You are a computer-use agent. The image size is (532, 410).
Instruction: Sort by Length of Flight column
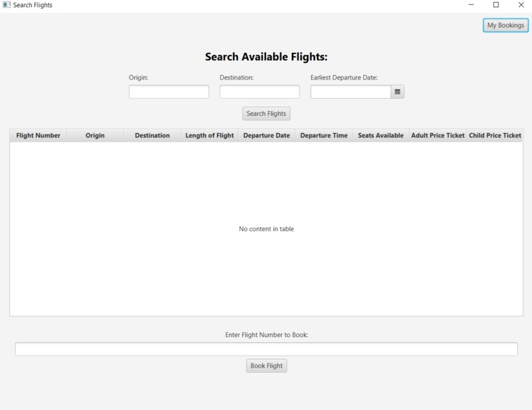pos(210,135)
